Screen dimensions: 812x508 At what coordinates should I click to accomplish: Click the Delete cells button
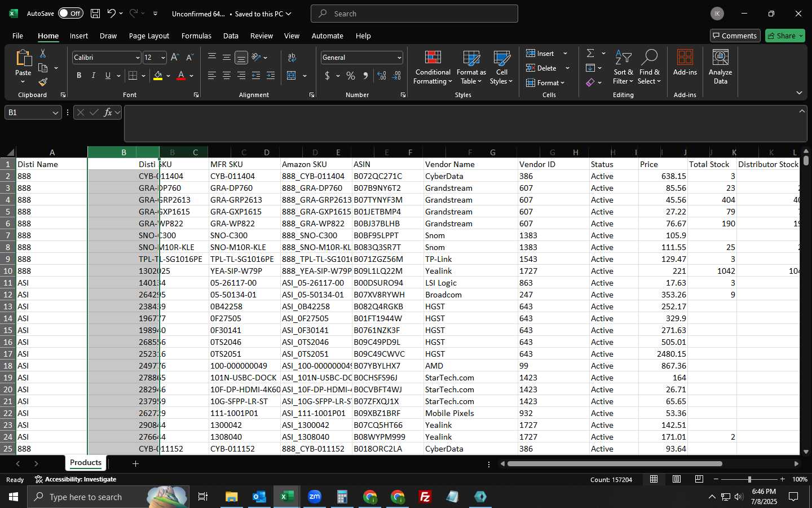pyautogui.click(x=541, y=68)
